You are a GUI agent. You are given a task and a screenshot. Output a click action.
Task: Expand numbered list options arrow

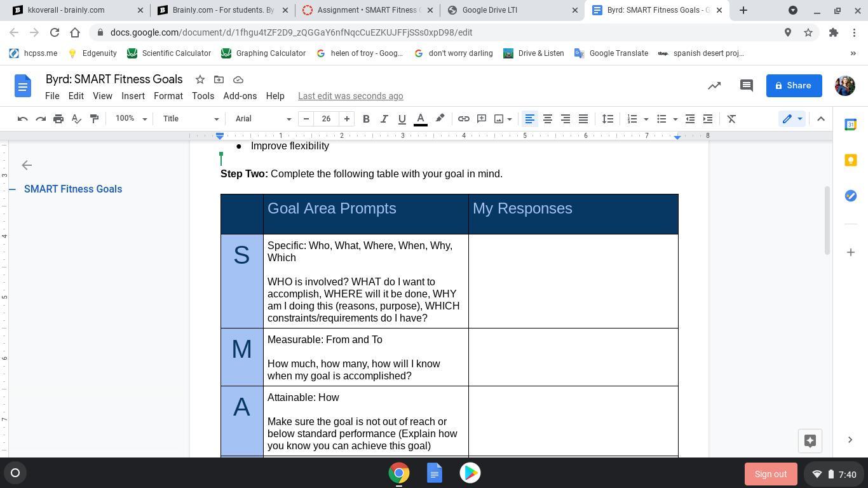point(646,119)
